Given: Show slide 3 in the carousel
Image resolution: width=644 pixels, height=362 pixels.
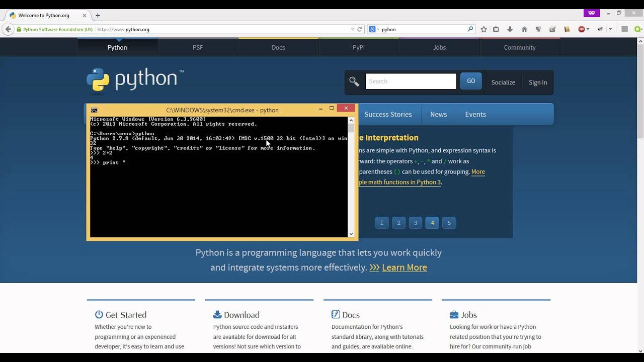Looking at the screenshot, I should point(415,223).
